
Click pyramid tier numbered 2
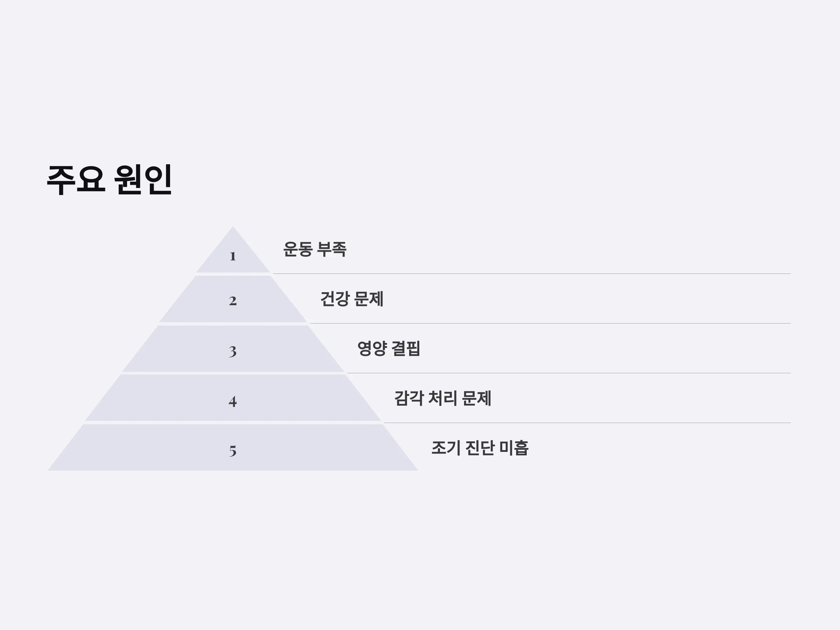pyautogui.click(x=233, y=299)
